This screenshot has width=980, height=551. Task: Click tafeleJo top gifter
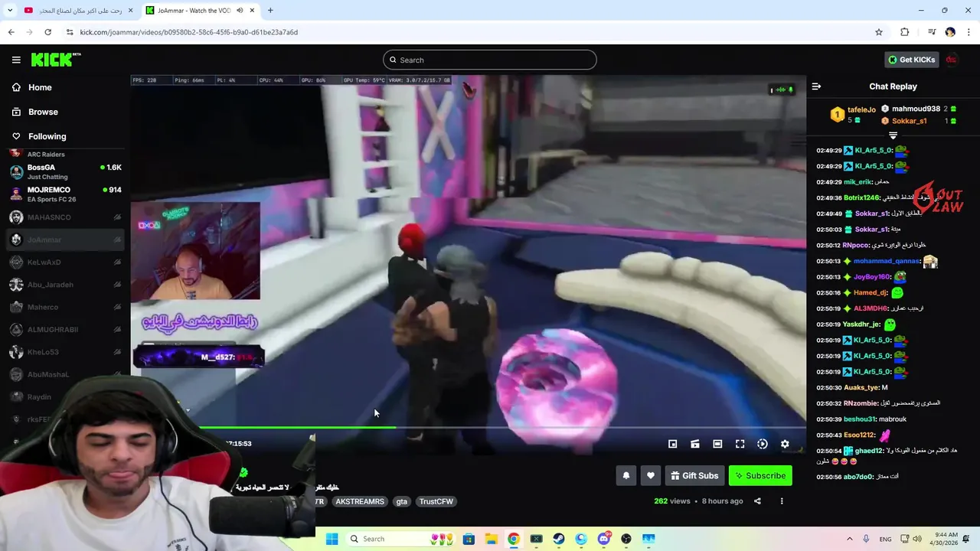click(861, 109)
